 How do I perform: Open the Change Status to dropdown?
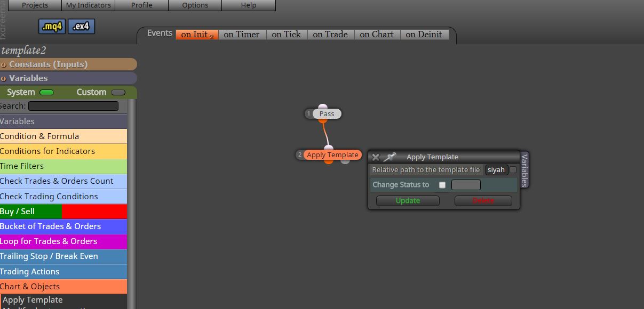pos(466,185)
